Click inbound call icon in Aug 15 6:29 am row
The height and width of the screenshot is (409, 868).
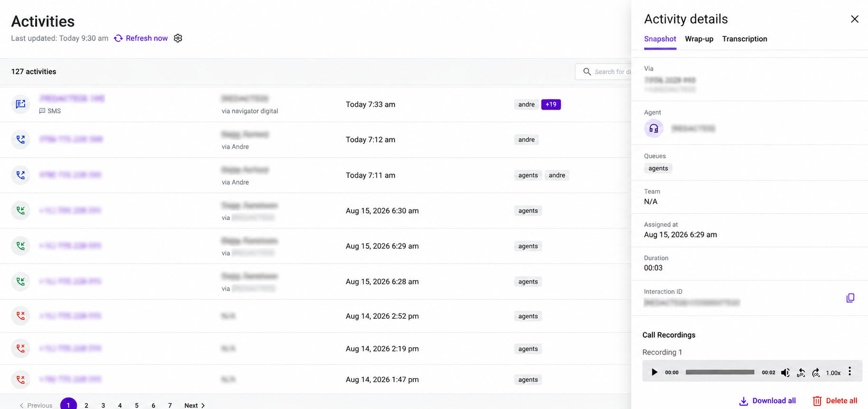click(x=20, y=246)
